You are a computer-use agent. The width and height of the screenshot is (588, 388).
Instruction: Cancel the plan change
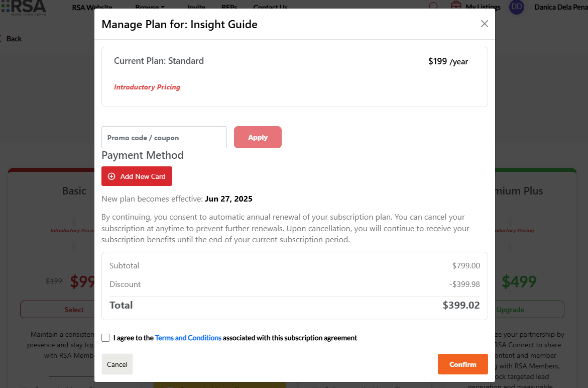click(x=117, y=364)
